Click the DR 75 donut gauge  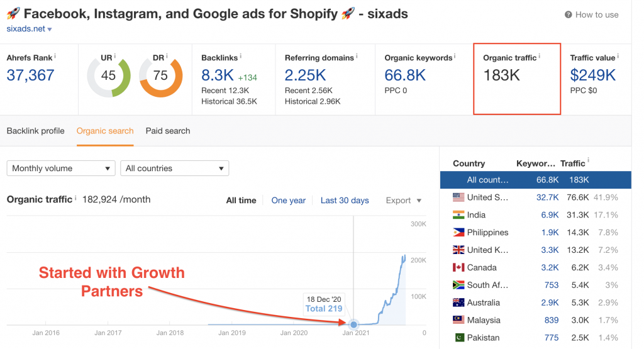161,76
